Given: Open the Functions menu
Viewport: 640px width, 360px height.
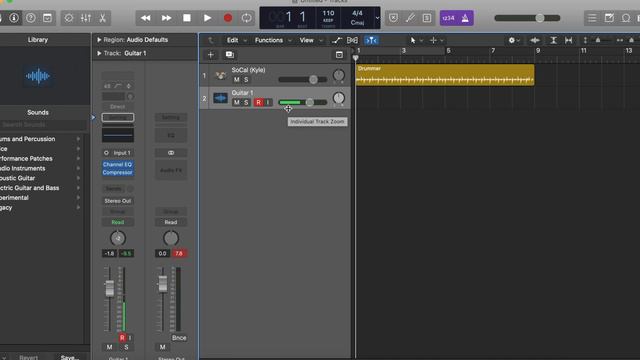Looking at the screenshot, I should pos(273,40).
